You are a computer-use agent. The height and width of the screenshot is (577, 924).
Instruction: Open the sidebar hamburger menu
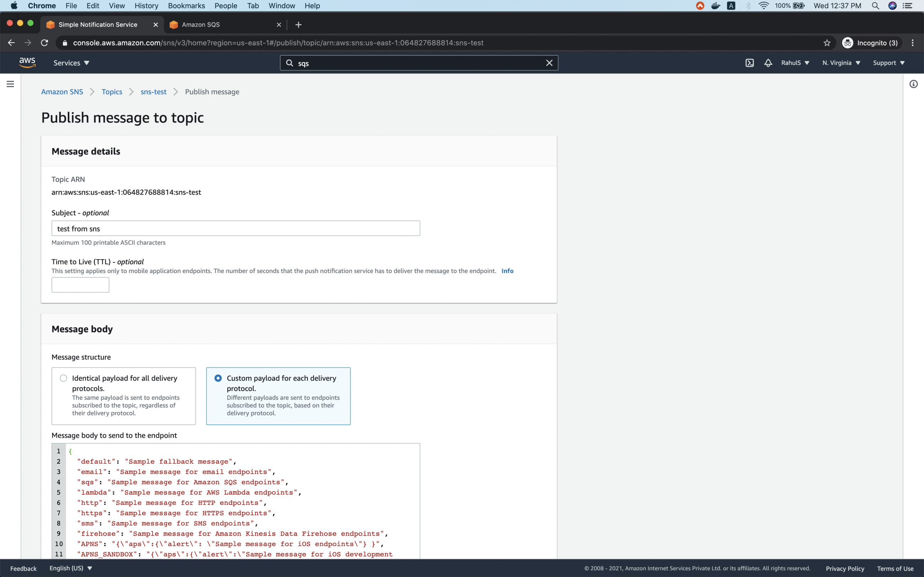click(10, 83)
